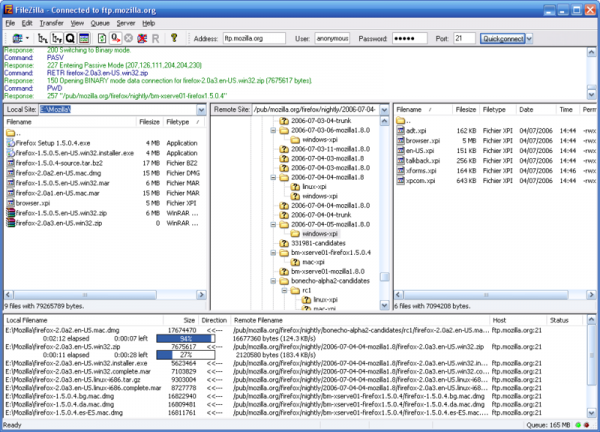Sort remote list by Filename header

[423, 110]
